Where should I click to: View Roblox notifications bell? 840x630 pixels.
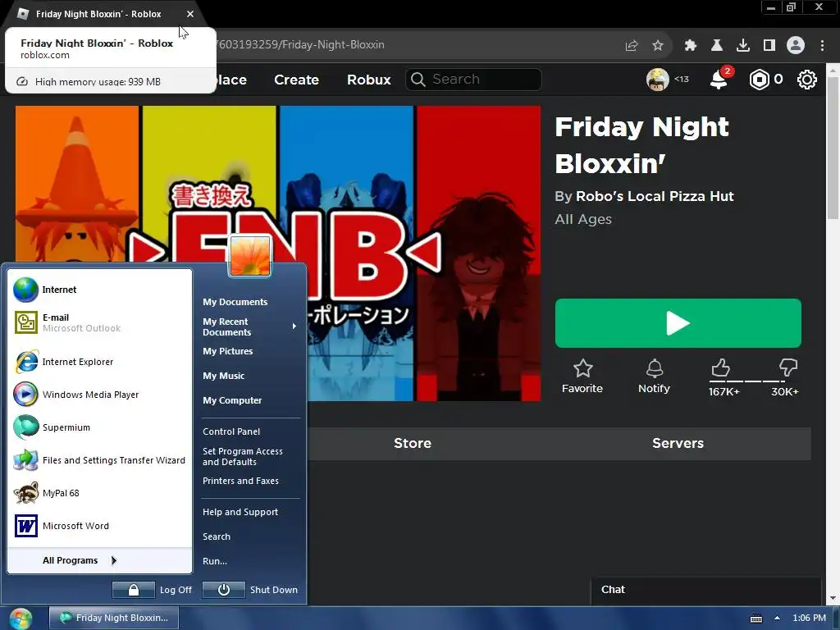coord(719,80)
